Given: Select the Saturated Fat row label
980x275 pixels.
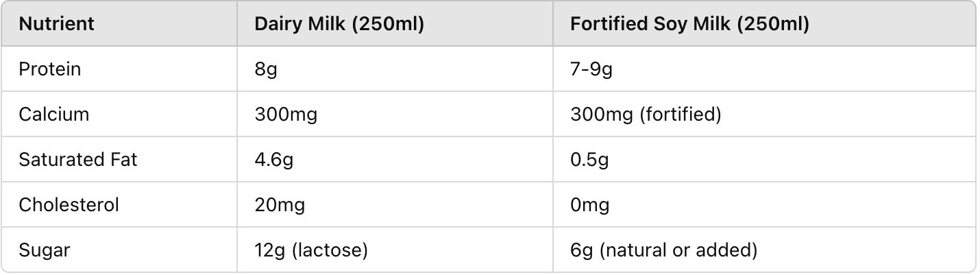Looking at the screenshot, I should 78,160.
